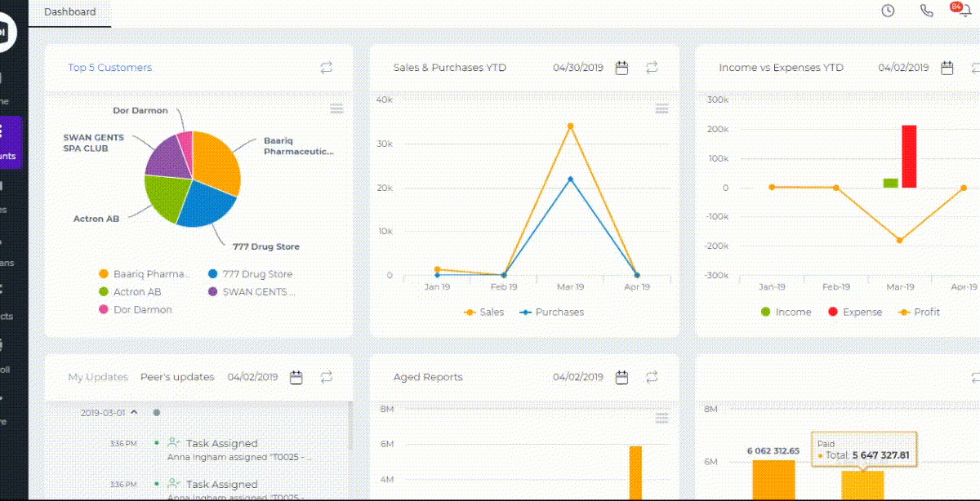The height and width of the screenshot is (501, 980).
Task: Toggle Baariq Pharma legend entry
Action: click(144, 274)
